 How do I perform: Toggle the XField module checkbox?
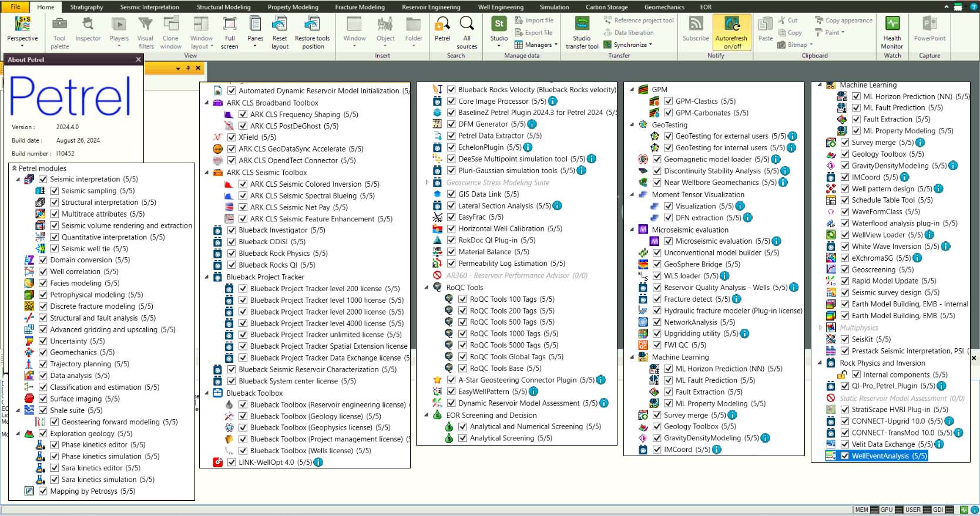pos(231,137)
